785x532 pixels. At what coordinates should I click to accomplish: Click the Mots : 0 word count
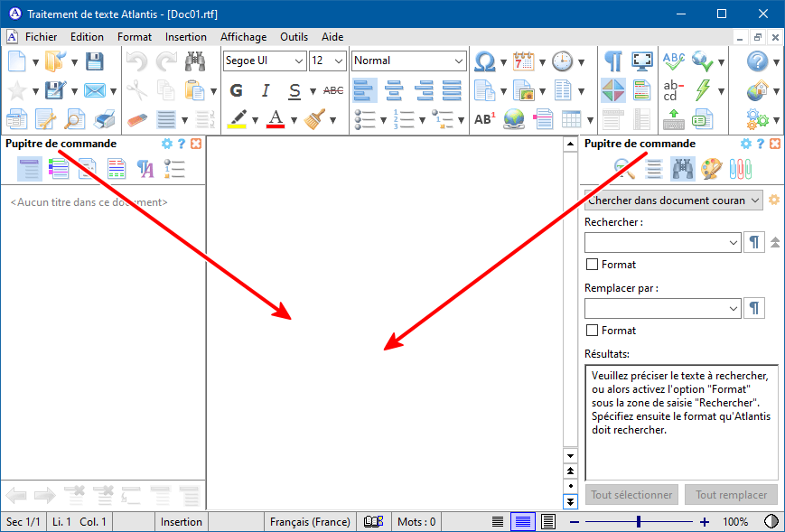click(416, 522)
